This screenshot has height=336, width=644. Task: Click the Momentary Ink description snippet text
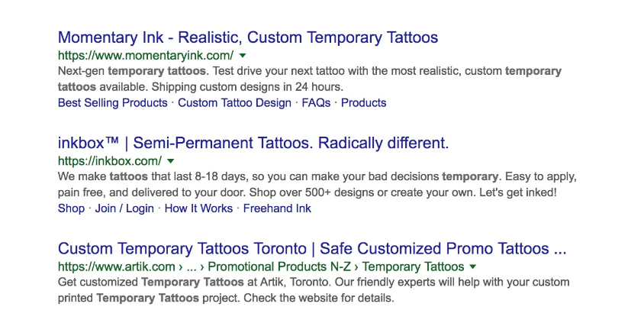309,79
